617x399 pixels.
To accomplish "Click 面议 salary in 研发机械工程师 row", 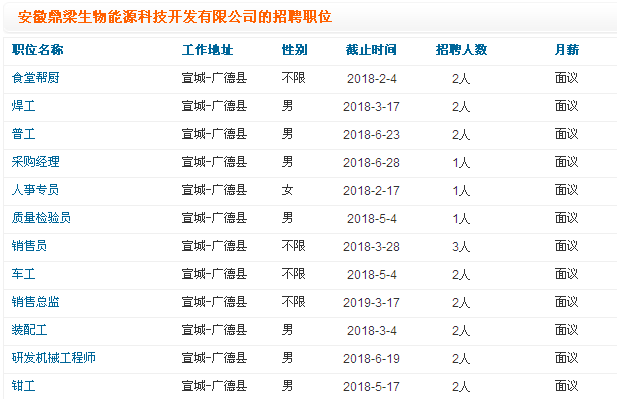I will 567,357.
